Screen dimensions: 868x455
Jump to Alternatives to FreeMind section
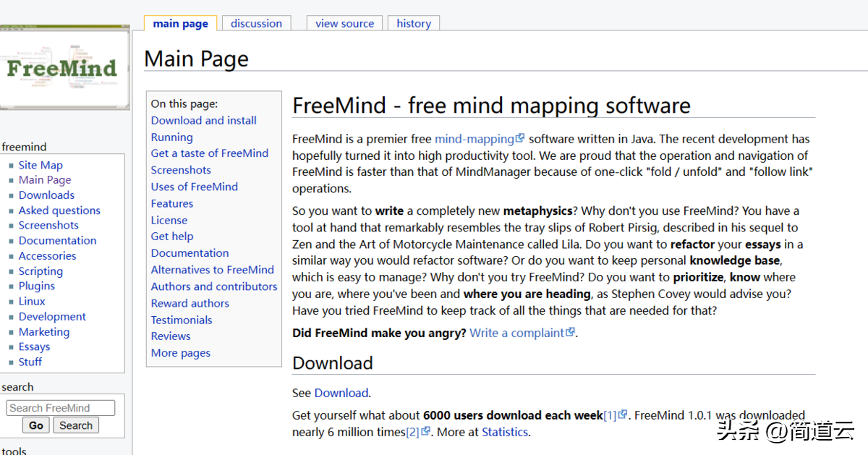(212, 270)
